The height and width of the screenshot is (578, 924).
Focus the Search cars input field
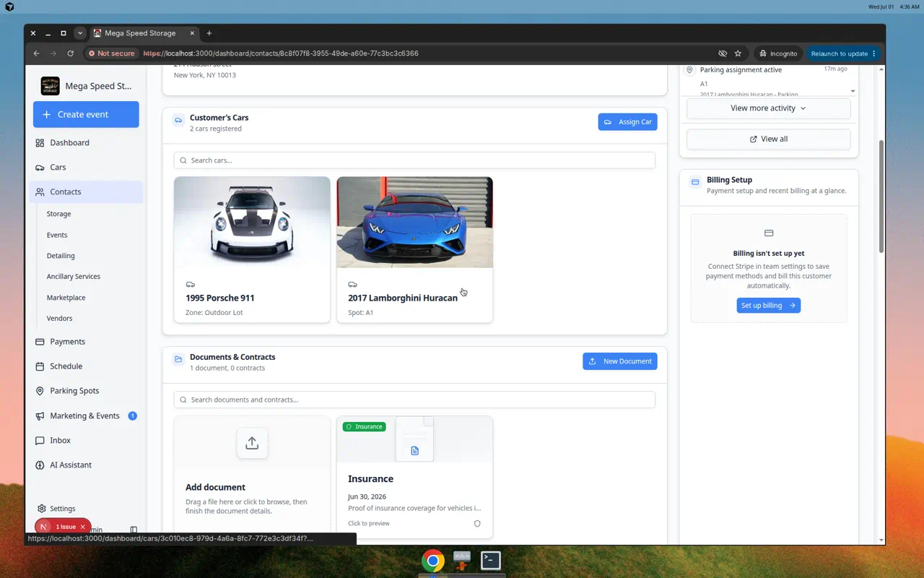click(x=414, y=160)
